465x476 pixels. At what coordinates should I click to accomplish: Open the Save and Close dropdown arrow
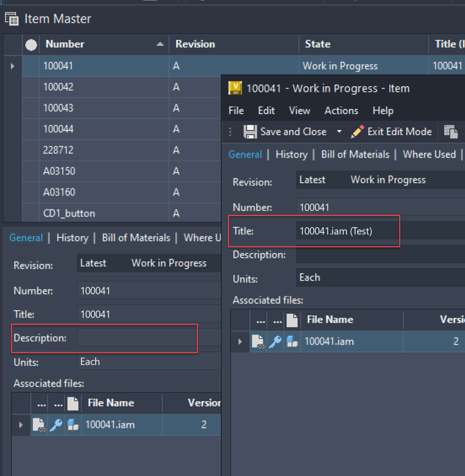pyautogui.click(x=339, y=132)
